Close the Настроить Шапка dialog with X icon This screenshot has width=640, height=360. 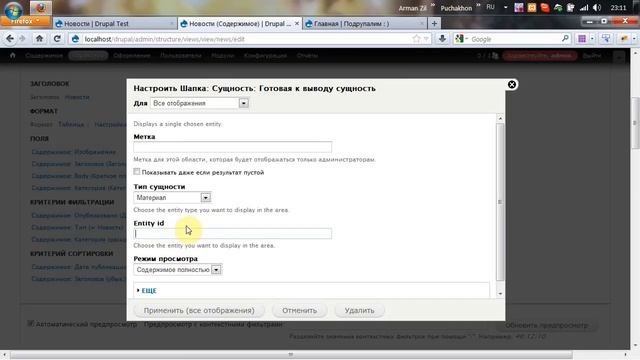[x=511, y=84]
